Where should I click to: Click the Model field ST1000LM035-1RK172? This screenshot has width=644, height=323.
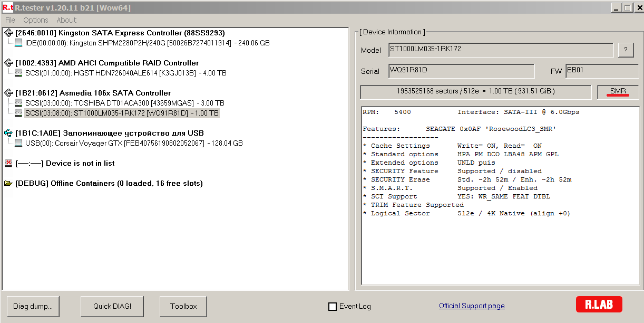click(x=501, y=50)
